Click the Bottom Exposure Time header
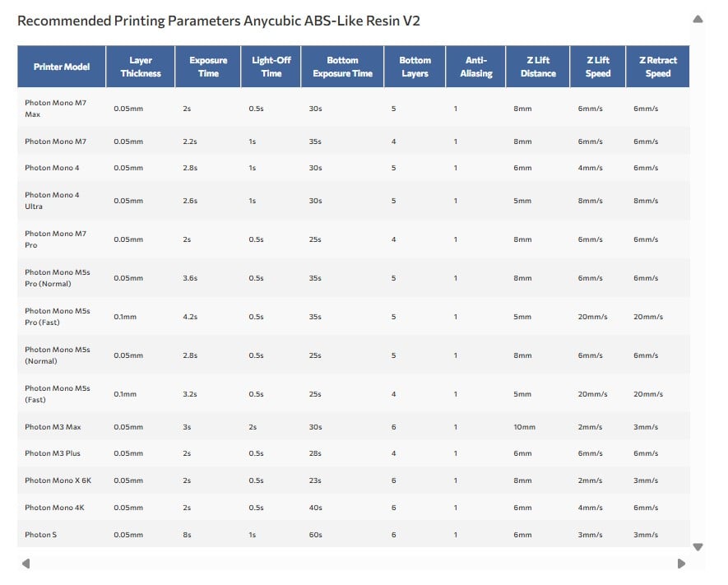This screenshot has width=728, height=585. pyautogui.click(x=342, y=67)
